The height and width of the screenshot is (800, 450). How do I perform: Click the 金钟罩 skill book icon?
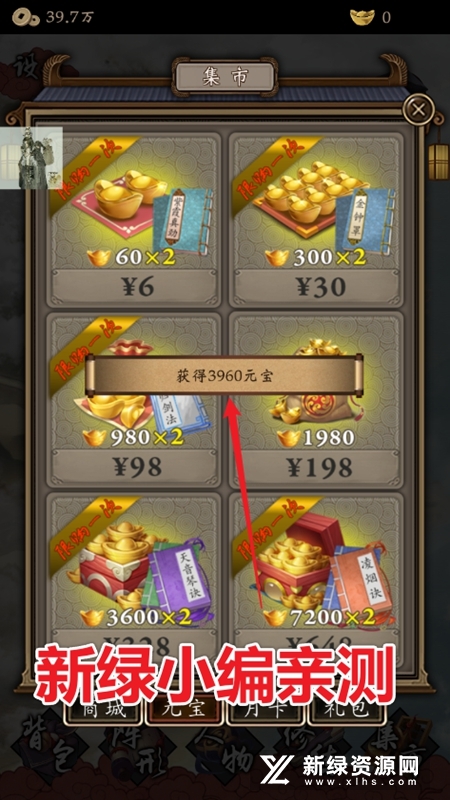coord(366,220)
